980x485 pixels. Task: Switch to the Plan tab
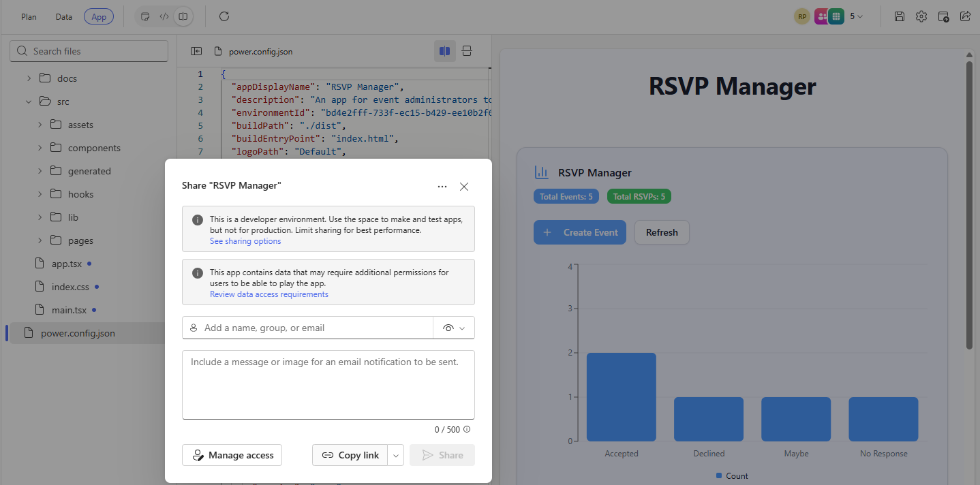click(x=29, y=16)
